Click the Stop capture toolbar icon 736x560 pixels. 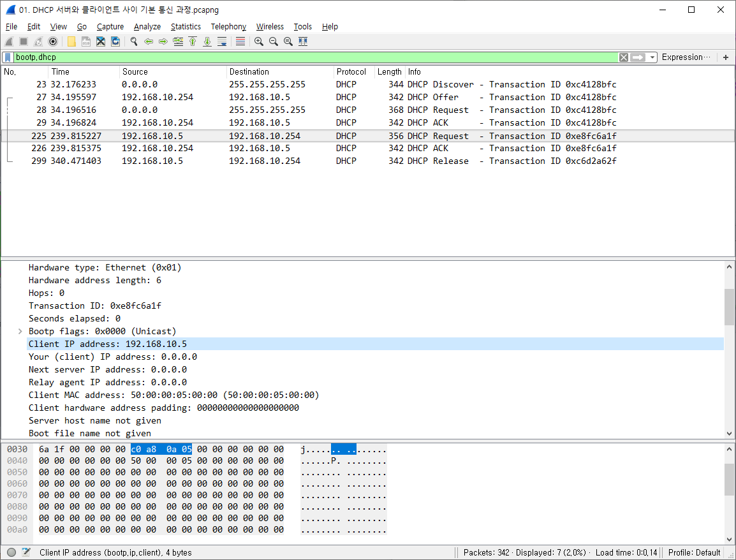(24, 42)
